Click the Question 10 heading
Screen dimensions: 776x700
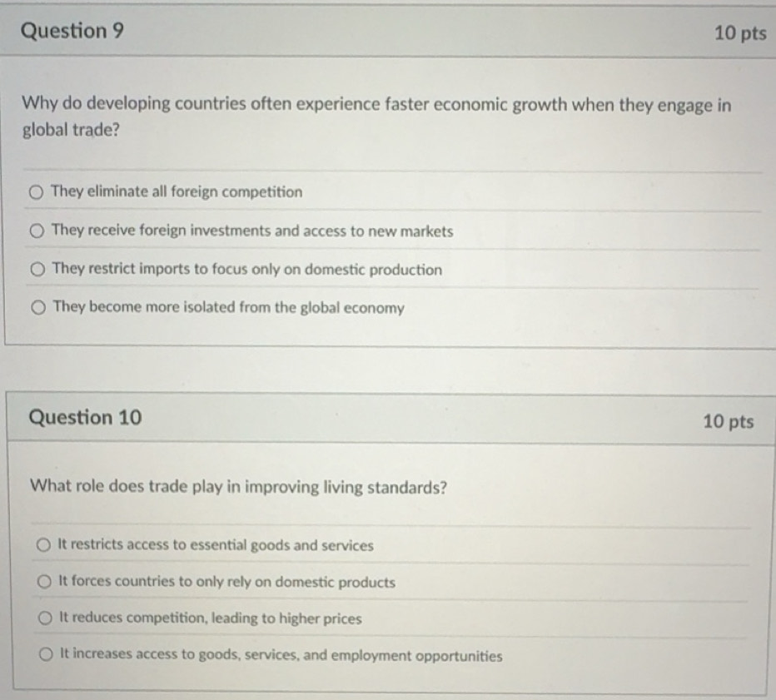coord(85,417)
